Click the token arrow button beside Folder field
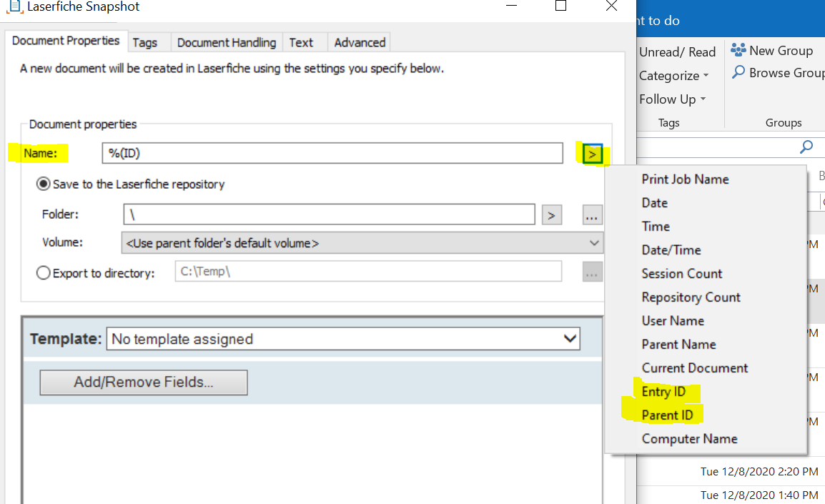The image size is (825, 504). coord(551,214)
